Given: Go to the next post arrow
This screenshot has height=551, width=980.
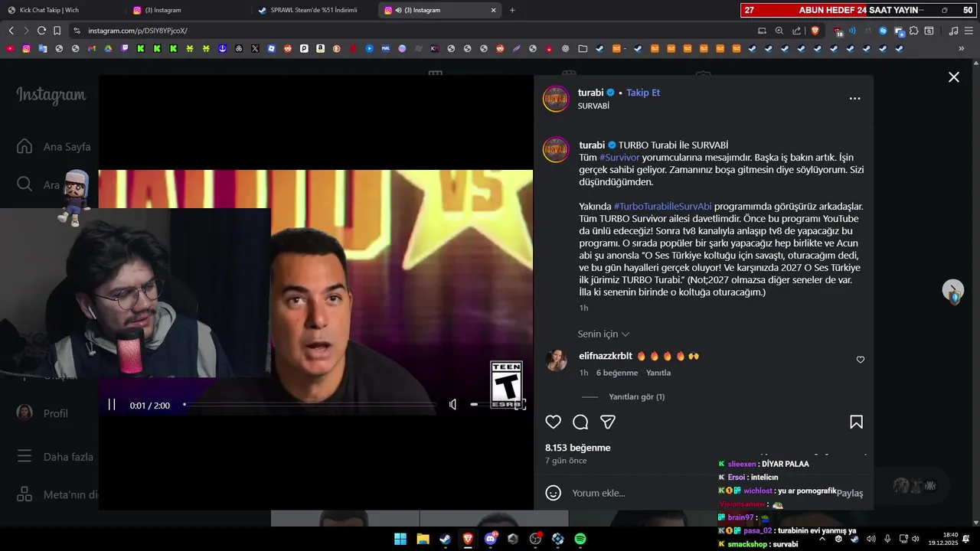Looking at the screenshot, I should point(952,289).
